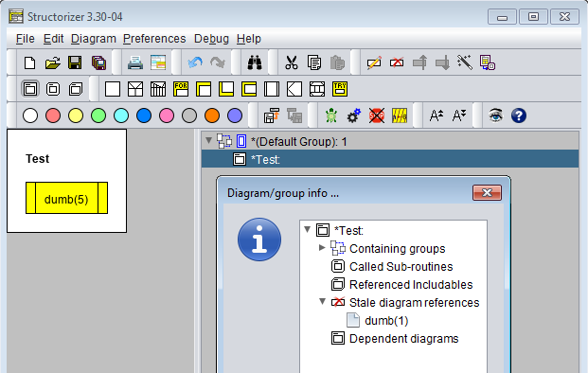Set diagram type to subroutine
Screen dimensions: 588x373
53,89
